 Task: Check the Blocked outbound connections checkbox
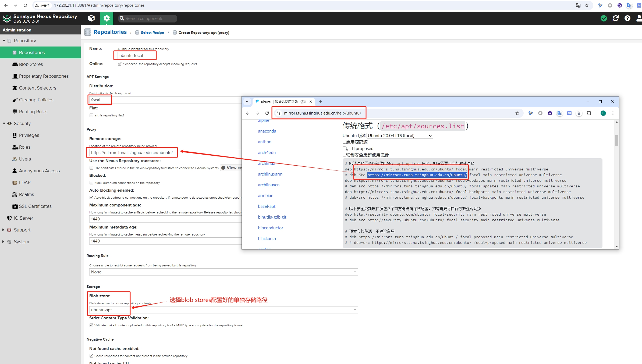pyautogui.click(x=91, y=183)
